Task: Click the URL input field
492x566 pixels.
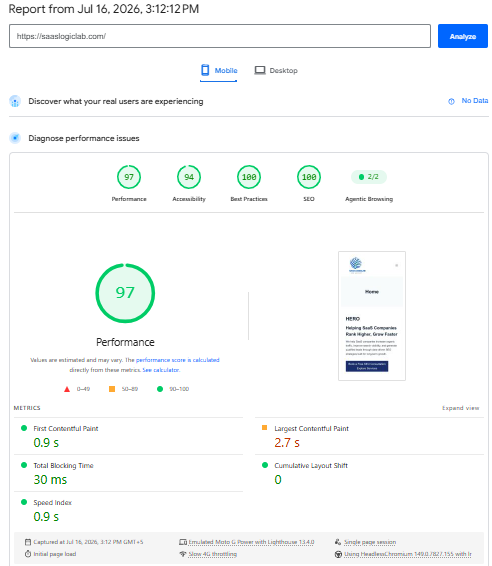Action: [220, 36]
